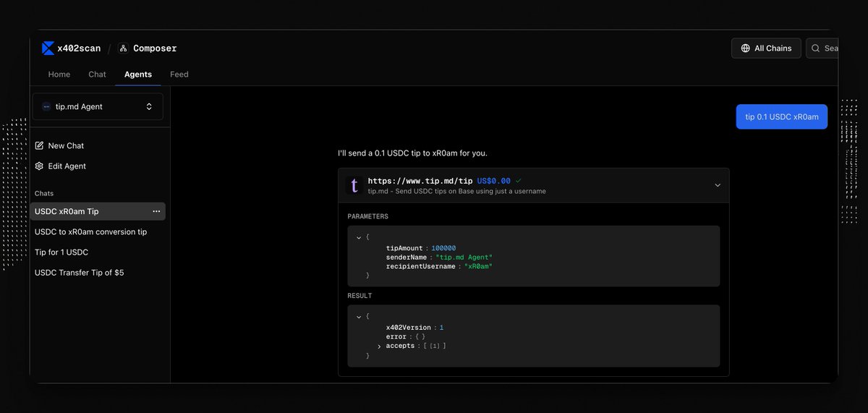
Task: Click the senderName value "tip.md Agent"
Action: (464, 257)
